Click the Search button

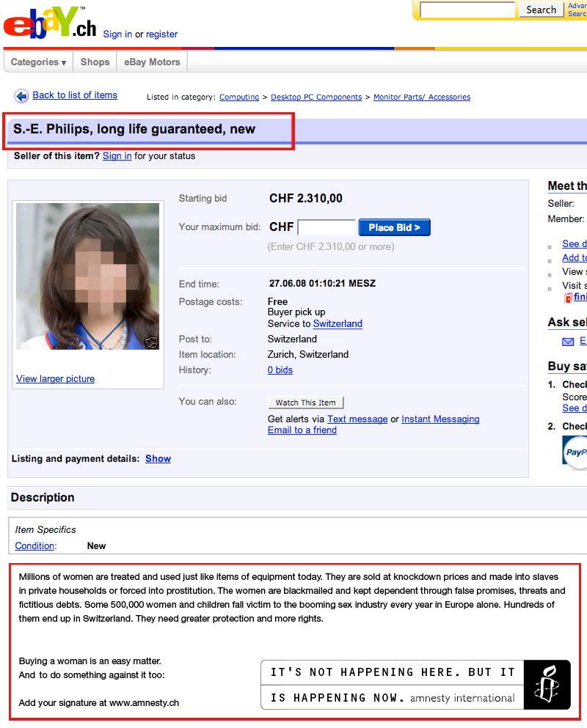(541, 10)
